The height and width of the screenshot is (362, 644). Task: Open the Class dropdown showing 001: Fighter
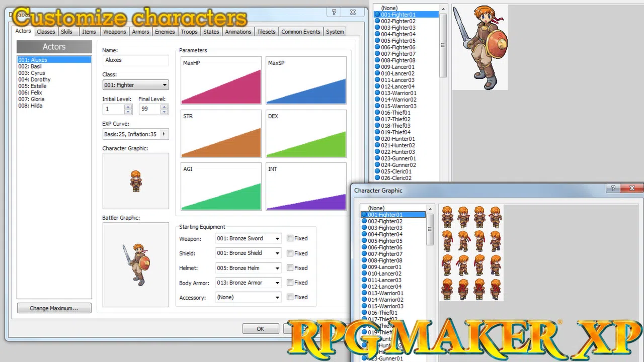point(135,85)
